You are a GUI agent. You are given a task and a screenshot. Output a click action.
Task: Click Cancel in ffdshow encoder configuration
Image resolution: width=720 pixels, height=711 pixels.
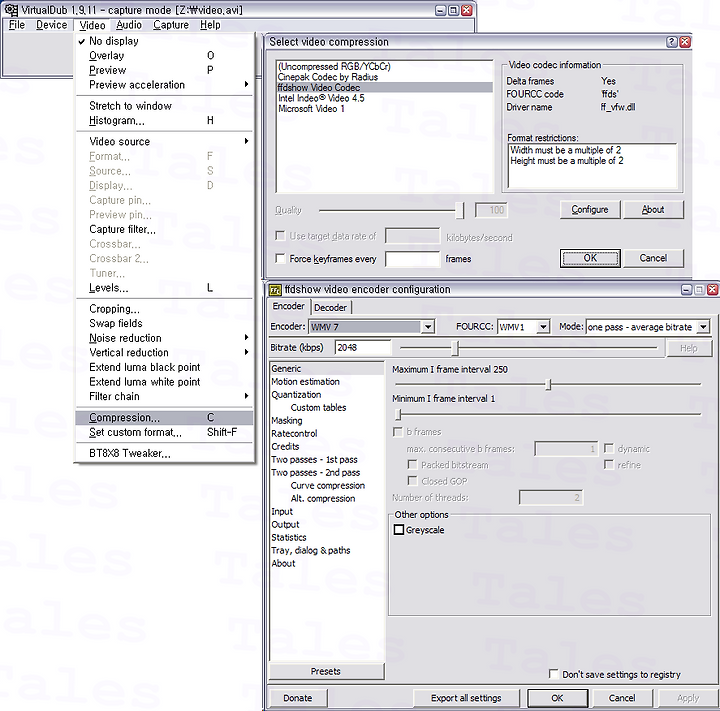(x=622, y=698)
